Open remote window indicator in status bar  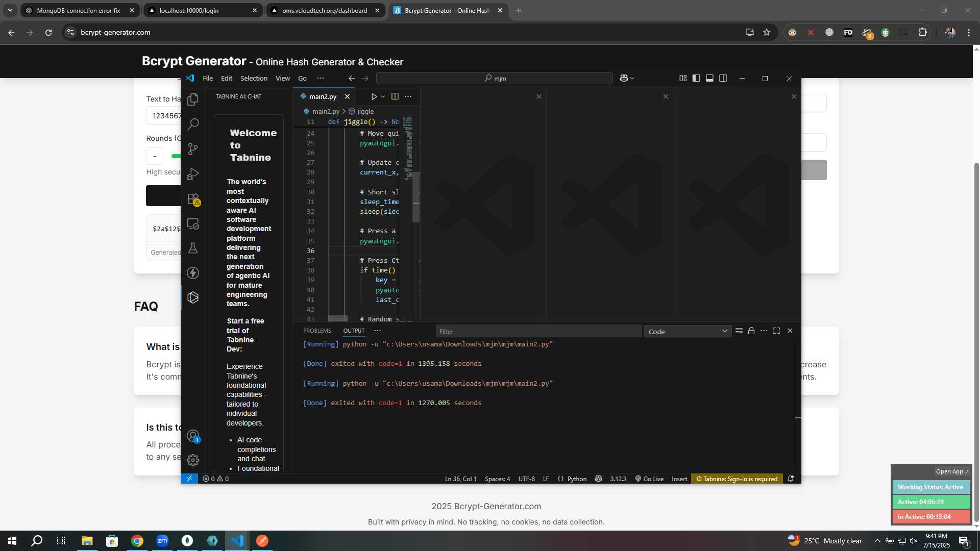tap(189, 479)
